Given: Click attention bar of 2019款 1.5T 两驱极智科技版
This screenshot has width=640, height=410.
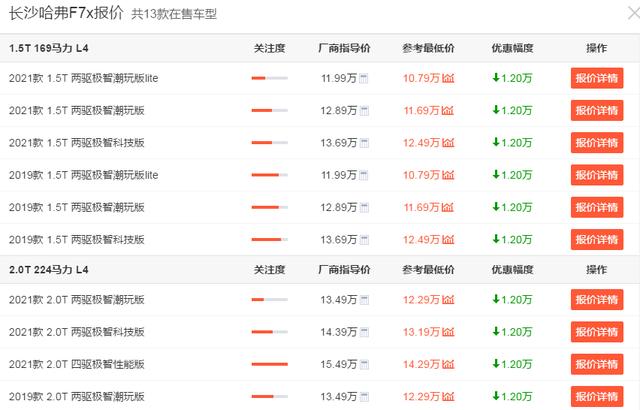Looking at the screenshot, I should (x=269, y=239).
